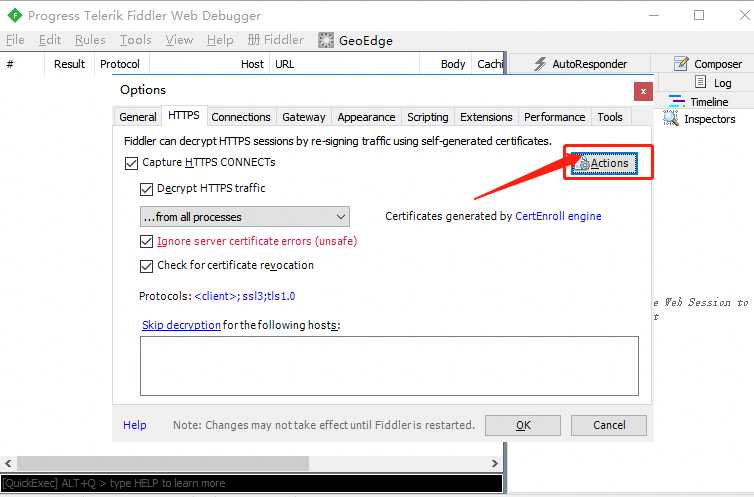
Task: Open the Inspectors tab
Action: click(x=699, y=119)
